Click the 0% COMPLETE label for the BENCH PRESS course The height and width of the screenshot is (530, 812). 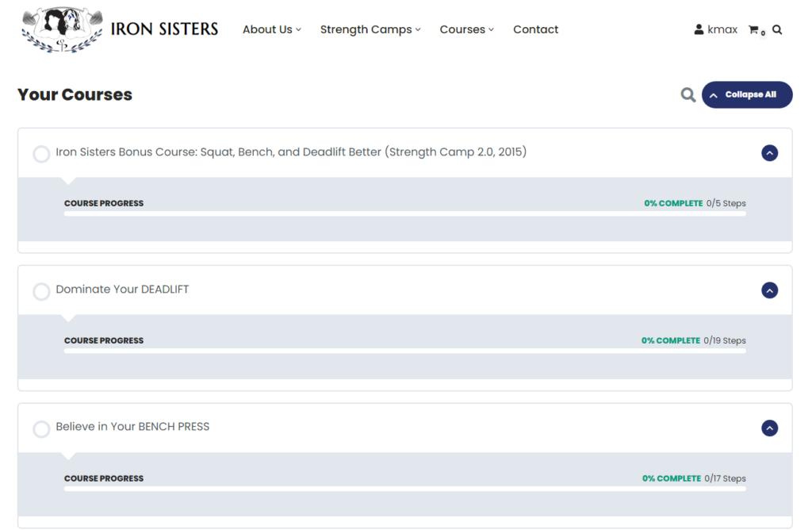point(671,478)
